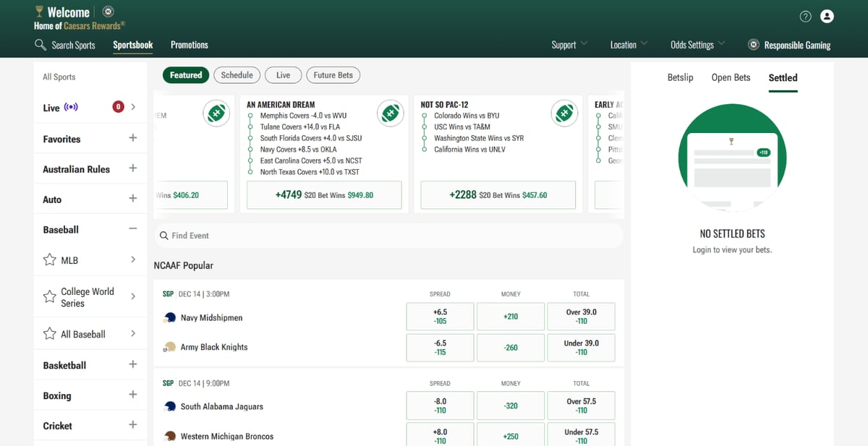
Task: Expand the Auto sports section
Action: coord(132,198)
